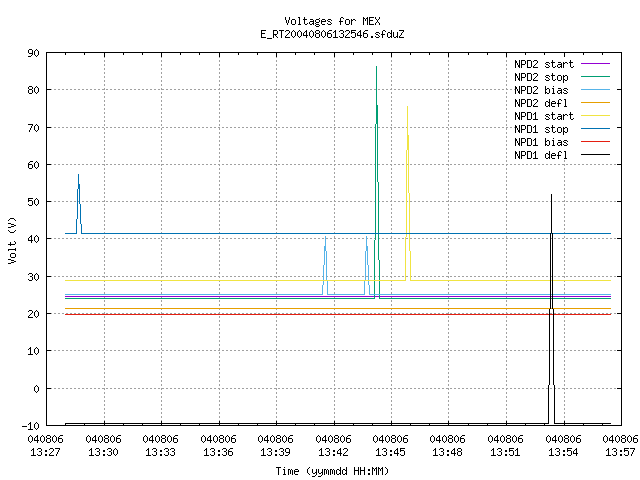
Task: Click the x-axis tick label 13:57
Action: click(620, 452)
